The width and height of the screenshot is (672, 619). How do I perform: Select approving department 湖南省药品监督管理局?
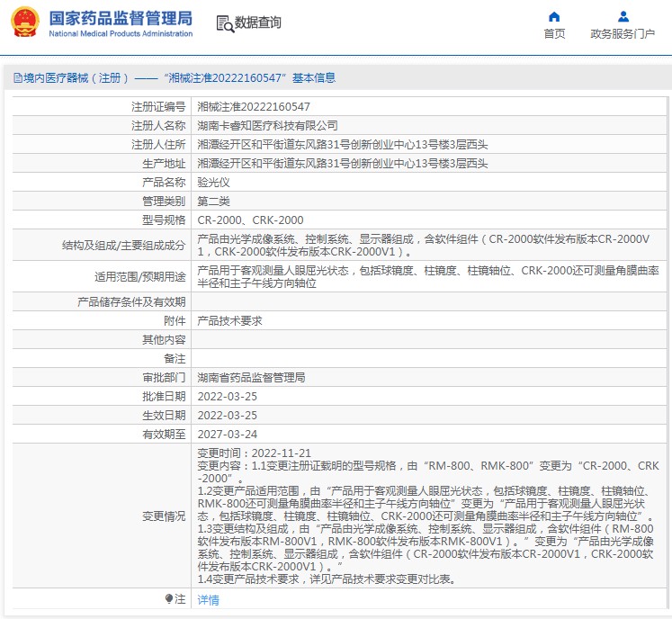pyautogui.click(x=251, y=377)
